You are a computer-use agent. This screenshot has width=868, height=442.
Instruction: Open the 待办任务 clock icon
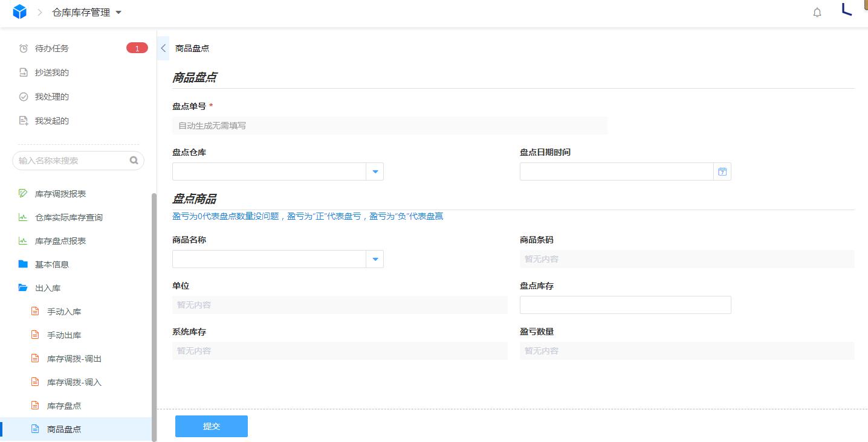point(23,48)
